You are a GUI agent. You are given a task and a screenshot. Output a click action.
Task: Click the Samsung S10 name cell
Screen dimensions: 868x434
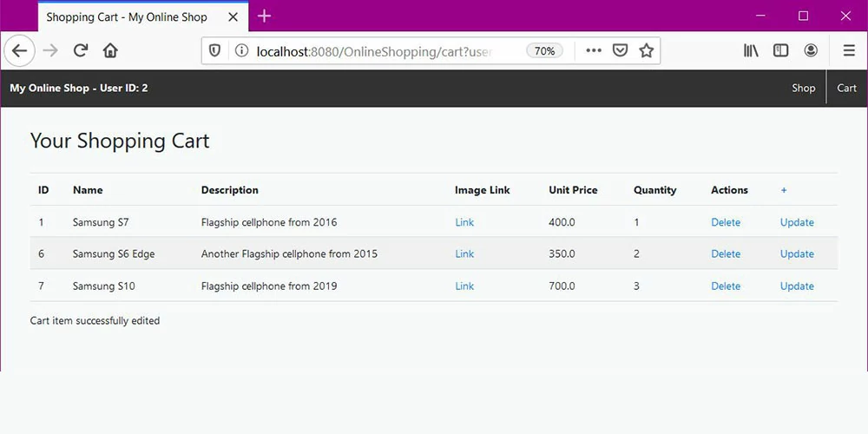coord(103,286)
